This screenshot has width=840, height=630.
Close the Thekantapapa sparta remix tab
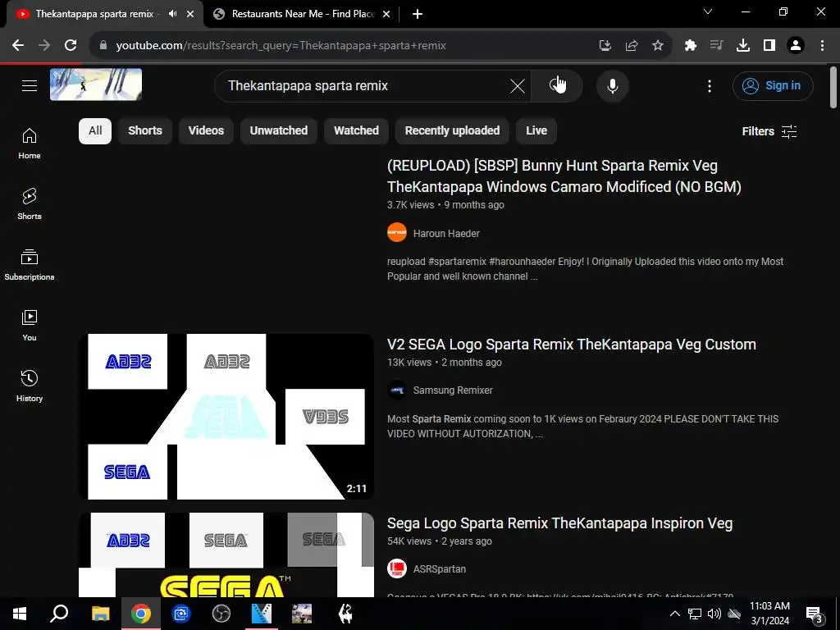tap(190, 14)
